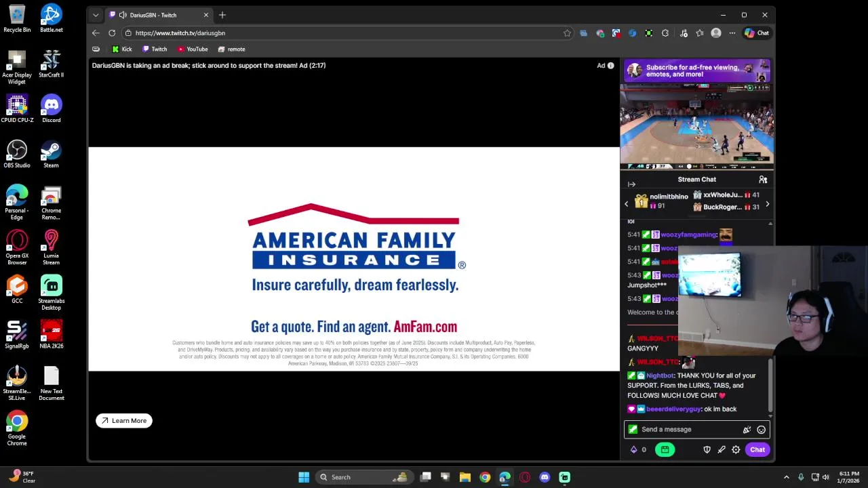Launch Opera GX Browser shortcut
Image resolution: width=868 pixels, height=488 pixels.
click(x=17, y=248)
